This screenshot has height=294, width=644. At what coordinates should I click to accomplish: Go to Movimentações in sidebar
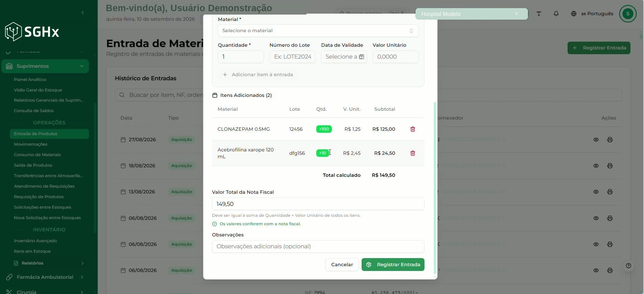pos(30,144)
